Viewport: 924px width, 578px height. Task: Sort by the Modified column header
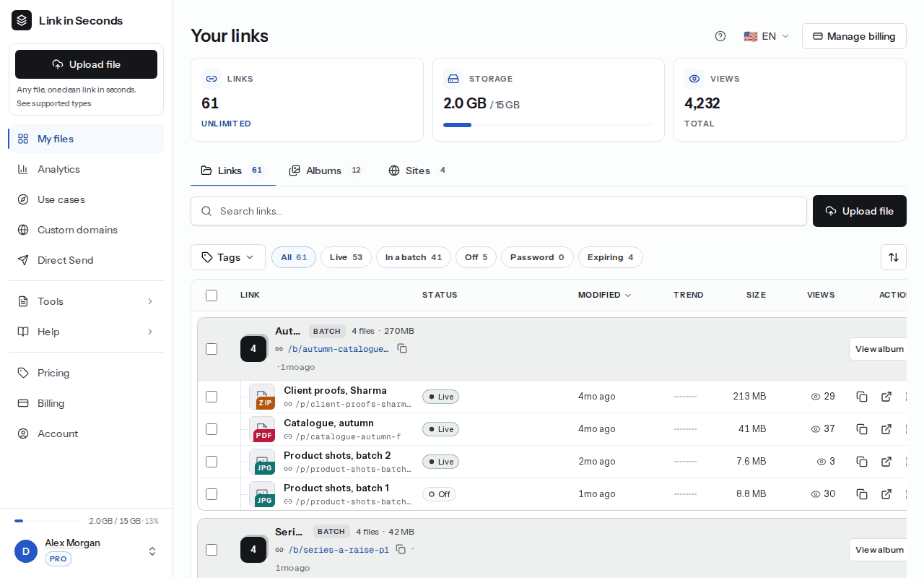tap(604, 295)
